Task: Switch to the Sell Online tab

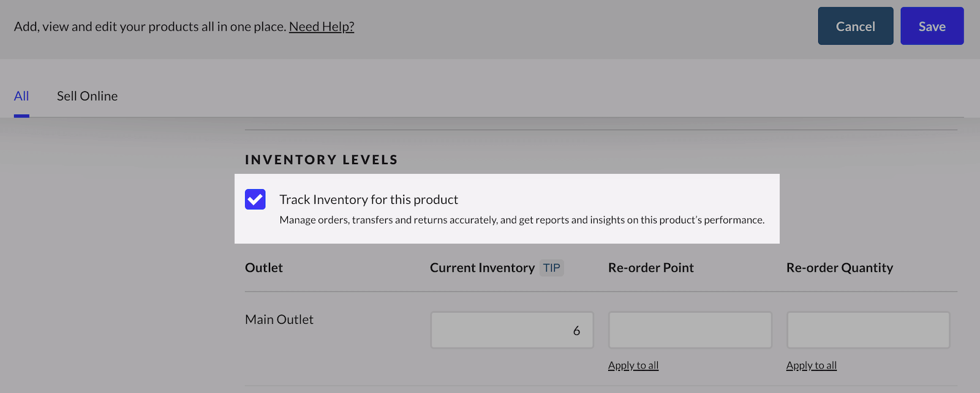Action: (x=87, y=96)
